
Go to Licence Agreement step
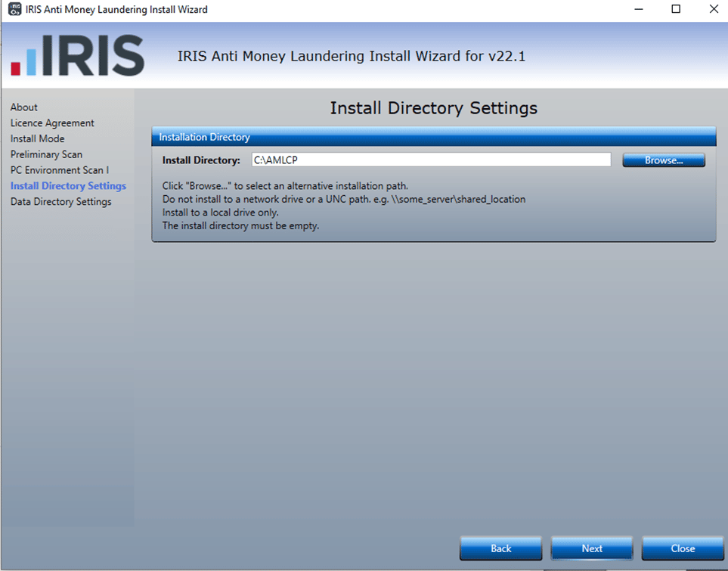coord(52,123)
